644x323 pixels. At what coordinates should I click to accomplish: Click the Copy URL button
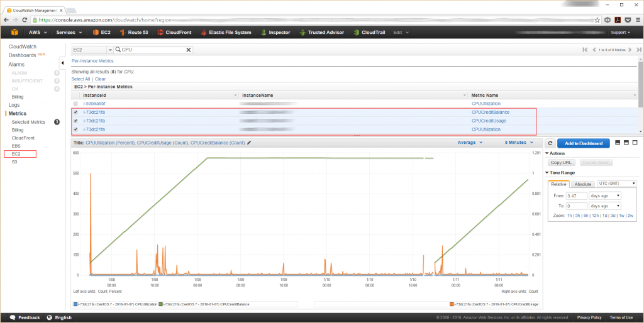pos(562,163)
